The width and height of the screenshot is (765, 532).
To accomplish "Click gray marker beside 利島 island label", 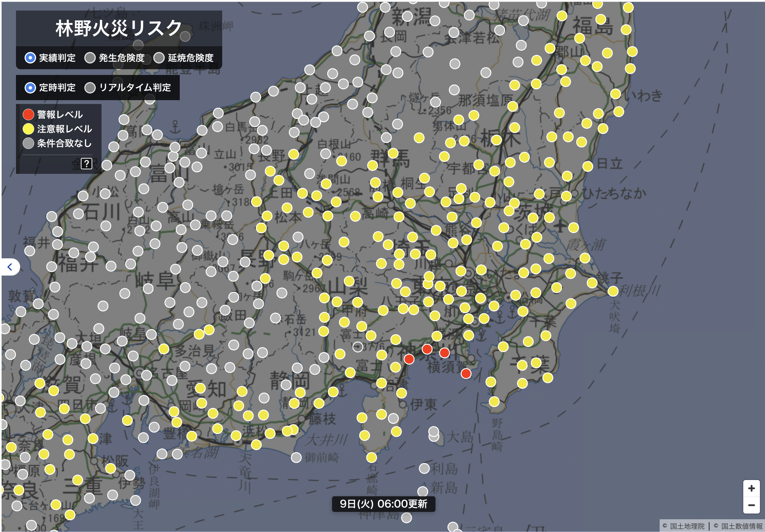I will point(424,469).
